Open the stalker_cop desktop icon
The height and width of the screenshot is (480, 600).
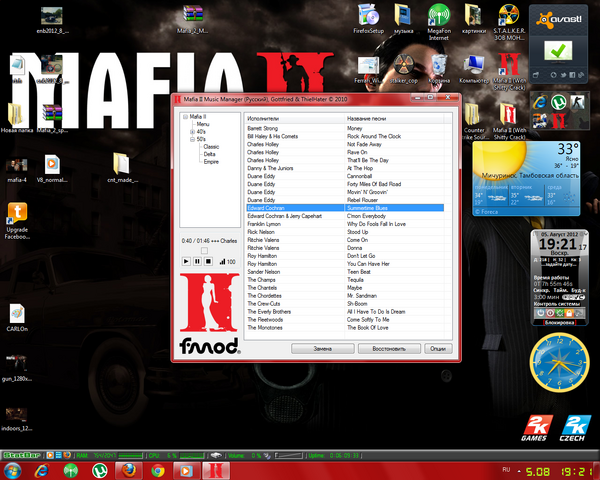point(404,69)
